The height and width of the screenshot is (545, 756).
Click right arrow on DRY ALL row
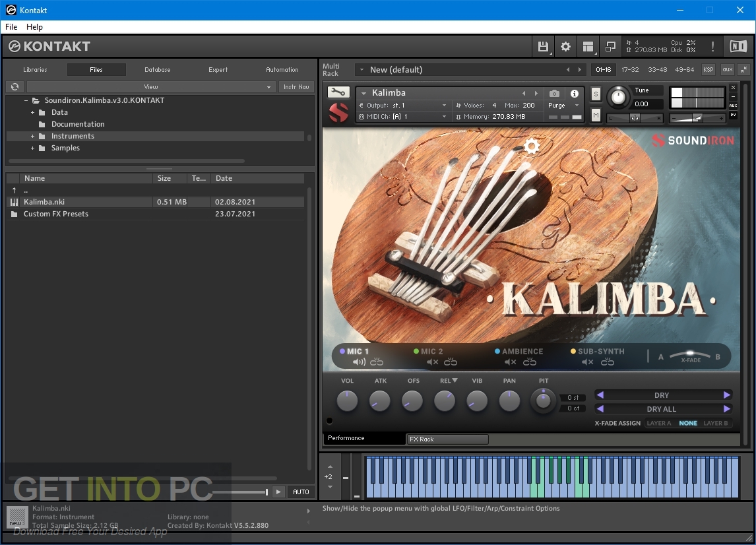[726, 409]
